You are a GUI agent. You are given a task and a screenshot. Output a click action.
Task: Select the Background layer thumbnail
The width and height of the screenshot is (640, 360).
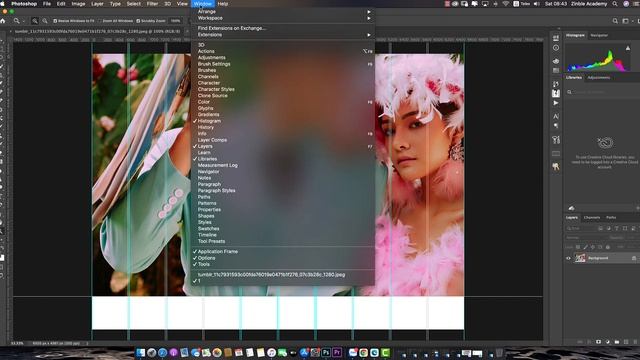(x=580, y=258)
